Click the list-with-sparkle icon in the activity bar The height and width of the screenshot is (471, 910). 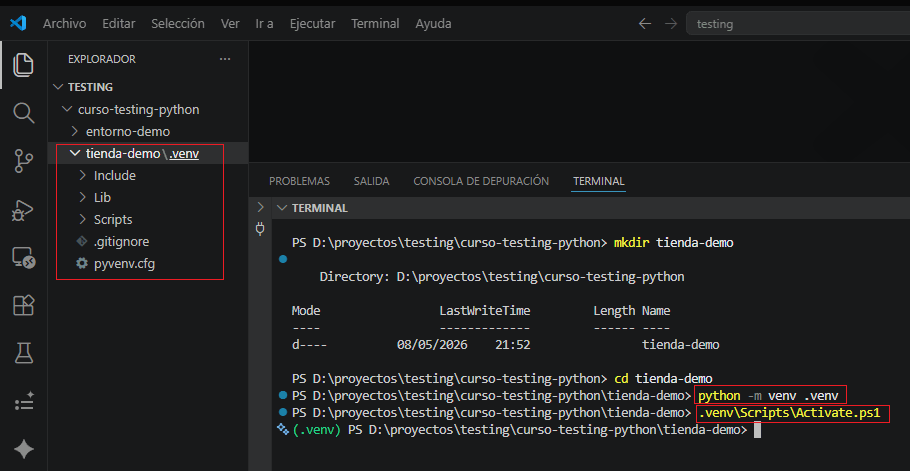click(x=23, y=401)
